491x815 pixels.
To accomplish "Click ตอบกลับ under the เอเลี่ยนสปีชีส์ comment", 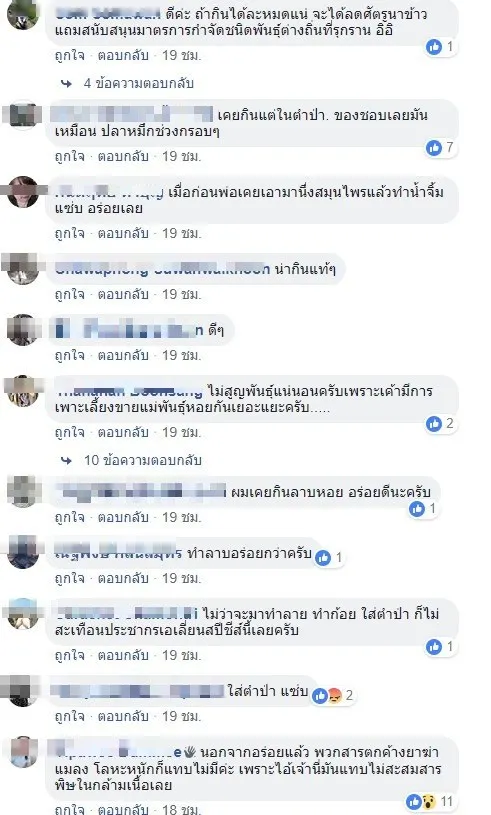I will coord(123,655).
